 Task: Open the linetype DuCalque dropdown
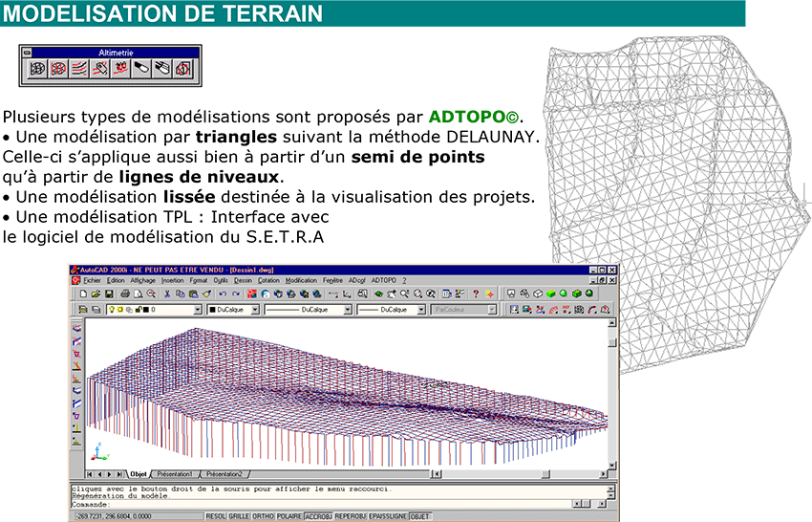click(348, 310)
